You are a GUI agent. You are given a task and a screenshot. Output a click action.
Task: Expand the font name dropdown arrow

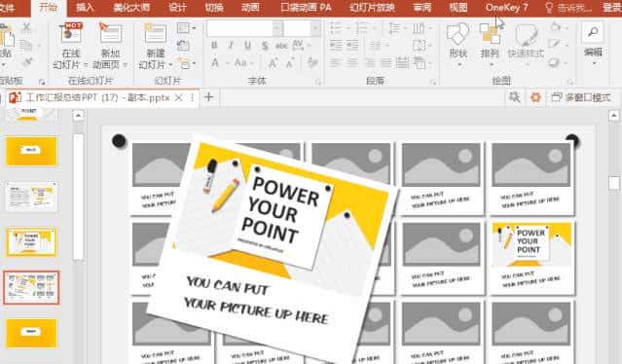click(277, 28)
